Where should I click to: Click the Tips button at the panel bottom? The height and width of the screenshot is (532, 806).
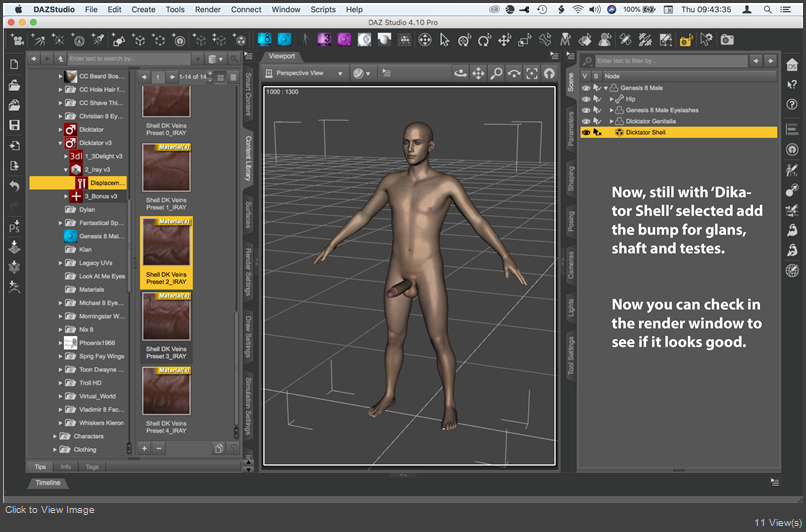tap(40, 467)
